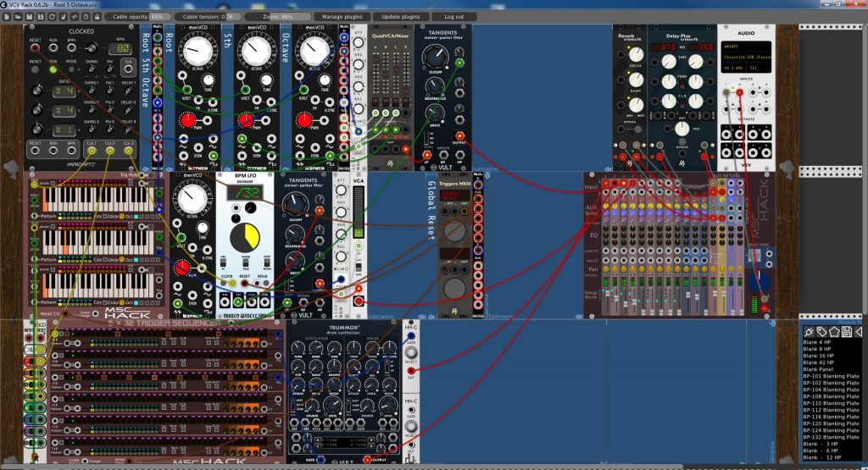Click the CLK 2 output jack
The image size is (868, 470).
pos(110,151)
